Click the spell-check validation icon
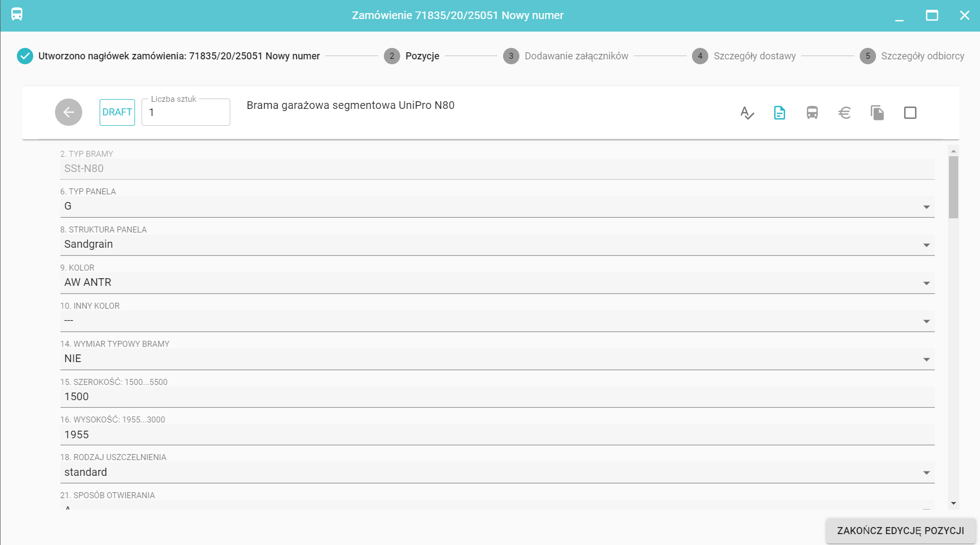980x545 pixels. tap(747, 113)
